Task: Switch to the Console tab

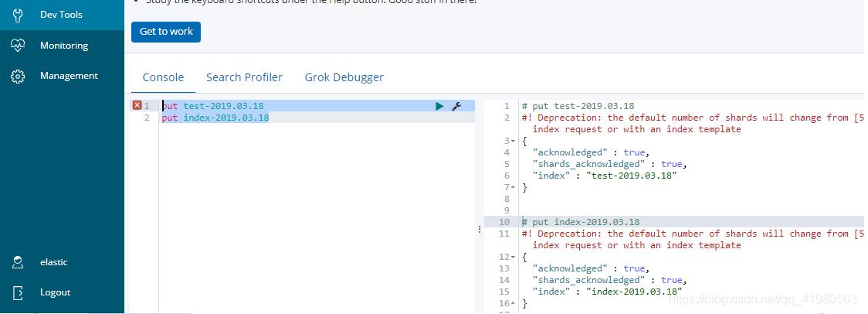Action: [163, 77]
